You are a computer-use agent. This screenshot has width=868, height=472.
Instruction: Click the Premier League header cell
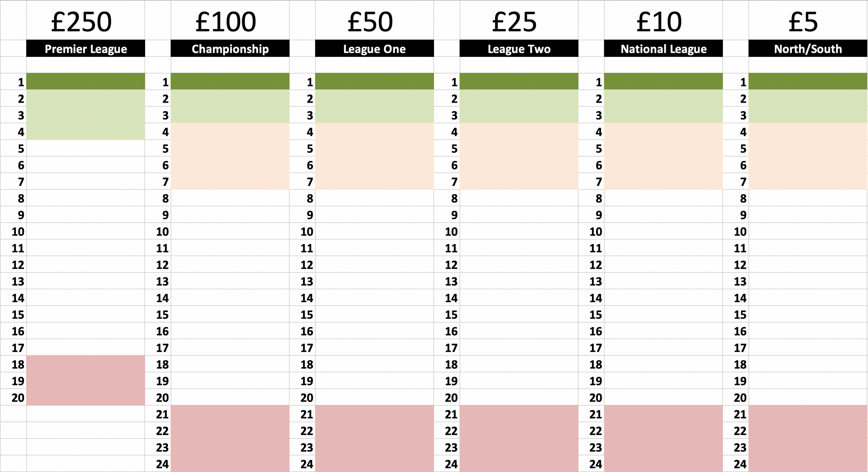click(x=85, y=48)
